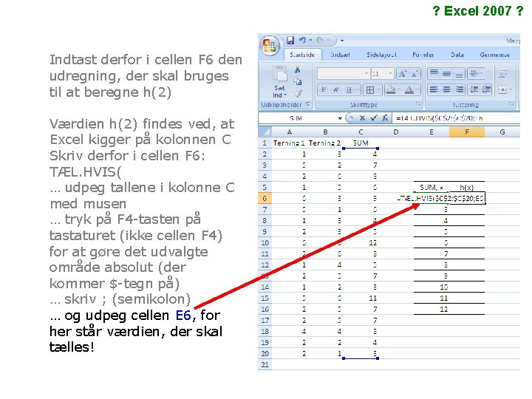The height and width of the screenshot is (399, 532).
Task: Click the Wrap text icon
Action: tap(502, 73)
